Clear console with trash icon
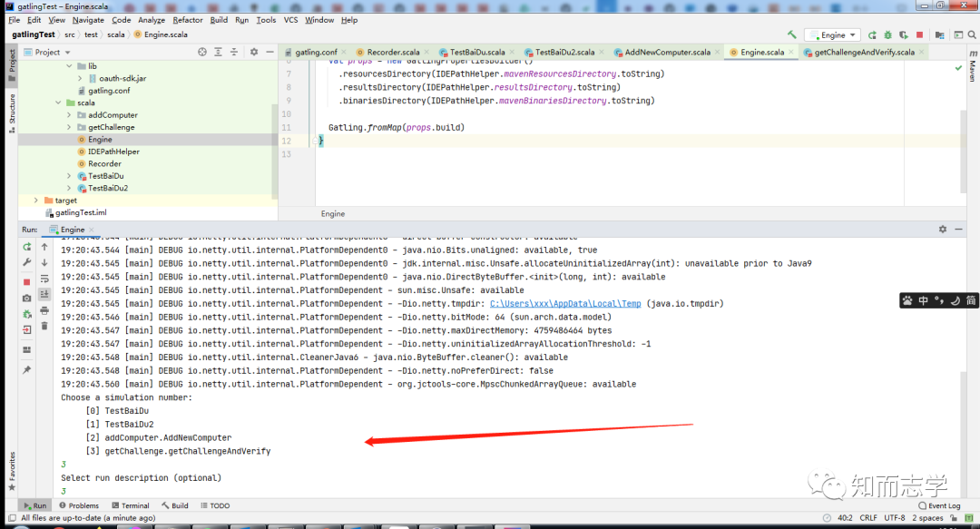The width and height of the screenshot is (980, 529). point(44,326)
